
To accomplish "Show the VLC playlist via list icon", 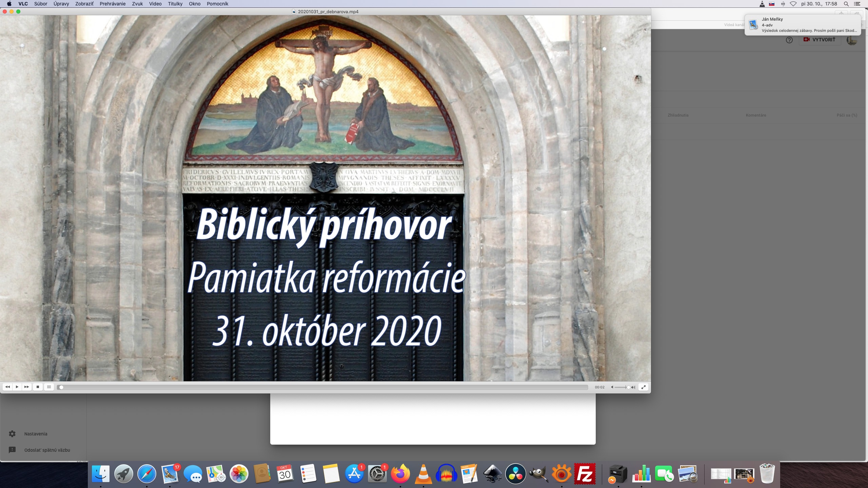I will (x=49, y=387).
